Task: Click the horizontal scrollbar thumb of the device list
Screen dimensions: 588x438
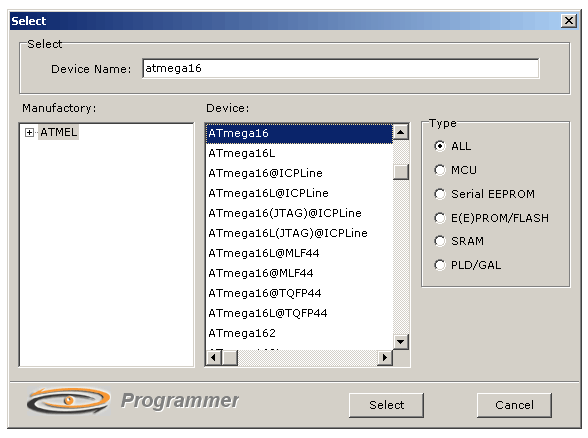Action: 230,357
